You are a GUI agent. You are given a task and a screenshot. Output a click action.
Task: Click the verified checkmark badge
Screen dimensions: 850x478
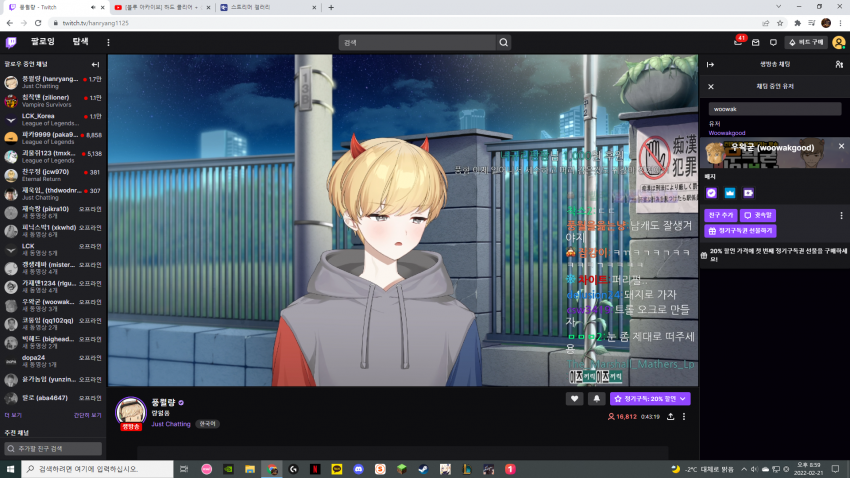click(x=711, y=193)
